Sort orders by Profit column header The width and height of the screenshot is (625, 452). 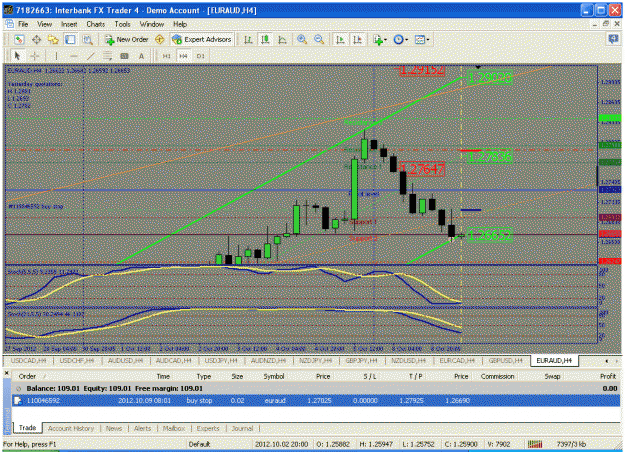click(608, 376)
